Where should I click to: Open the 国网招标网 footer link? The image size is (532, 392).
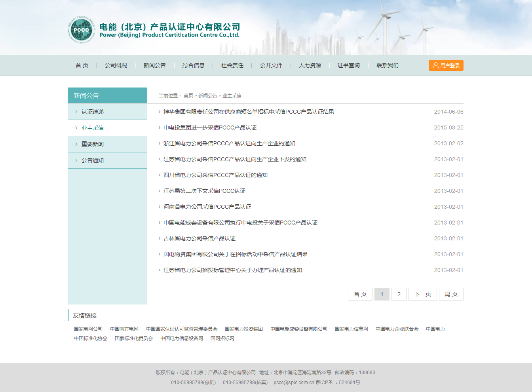click(222, 339)
